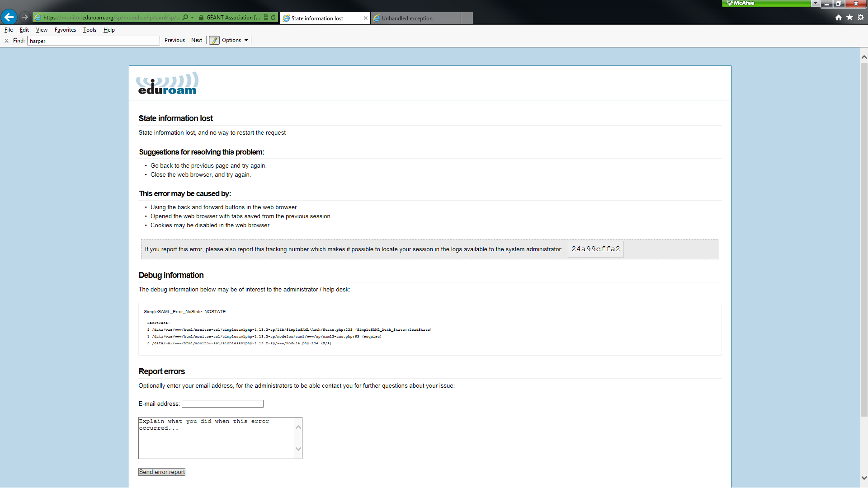Refresh the page with the reload icon
This screenshot has width=868, height=488.
click(x=273, y=18)
